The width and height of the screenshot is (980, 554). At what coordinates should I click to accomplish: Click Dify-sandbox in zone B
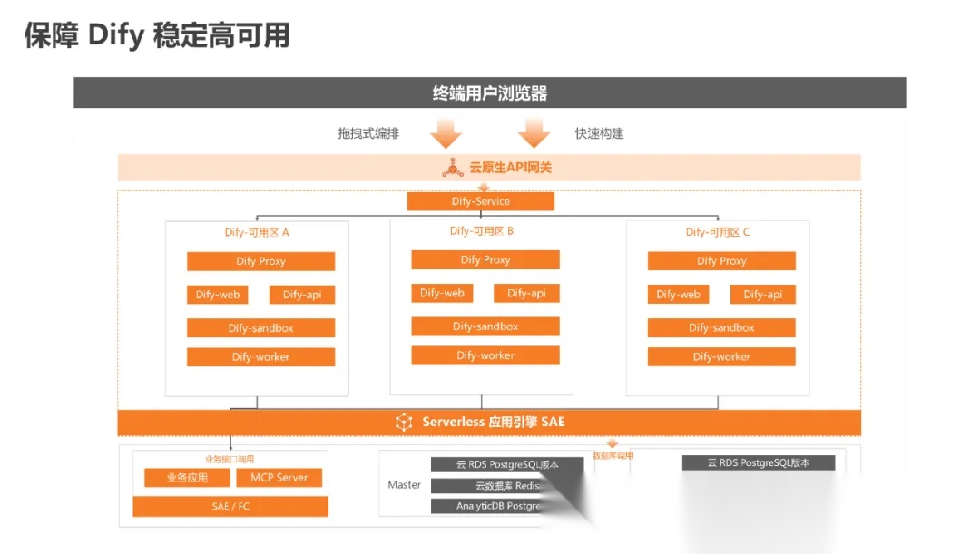click(485, 326)
